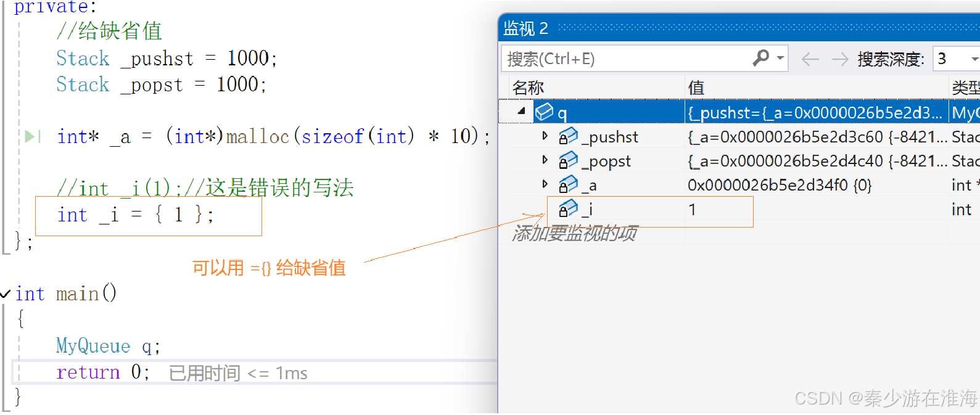Click the _pushst private member icon
The image size is (980, 415).
pos(567,136)
